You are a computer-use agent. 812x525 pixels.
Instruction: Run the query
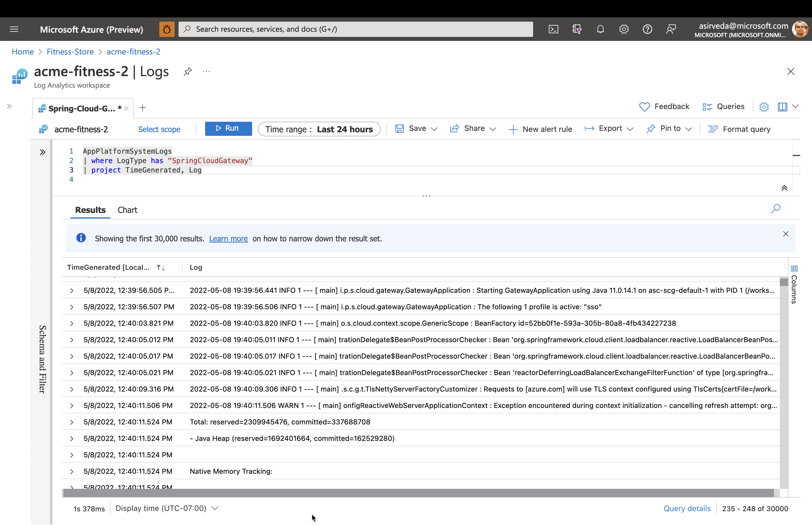click(x=228, y=129)
